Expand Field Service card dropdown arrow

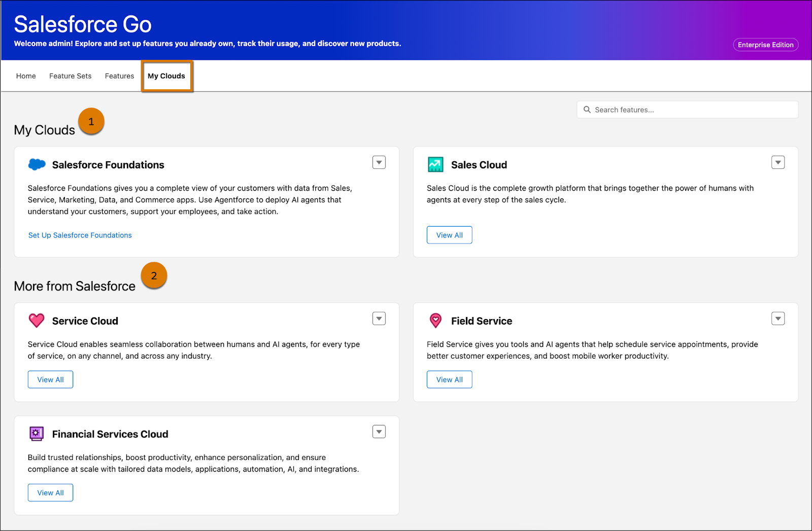point(778,318)
